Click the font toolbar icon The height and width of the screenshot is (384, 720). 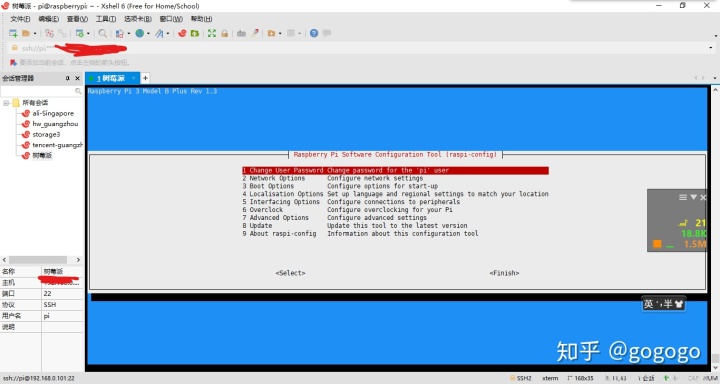click(159, 33)
